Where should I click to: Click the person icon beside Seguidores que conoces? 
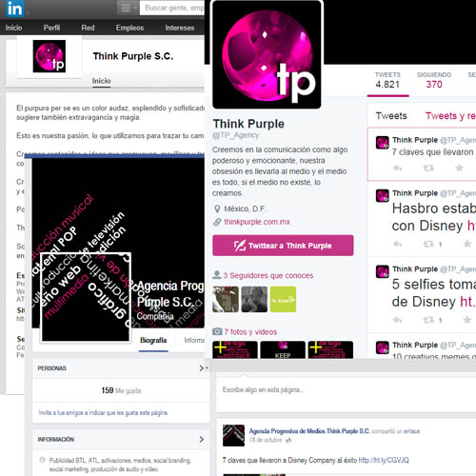(x=217, y=275)
